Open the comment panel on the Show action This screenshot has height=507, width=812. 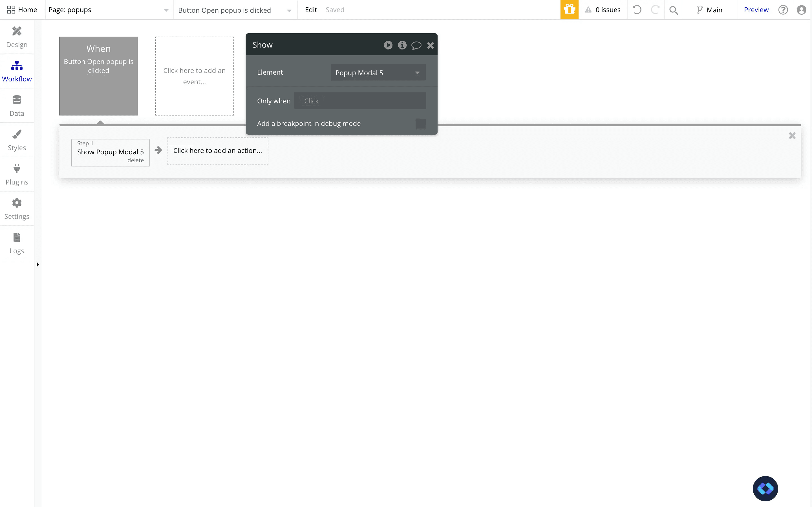[x=416, y=45]
